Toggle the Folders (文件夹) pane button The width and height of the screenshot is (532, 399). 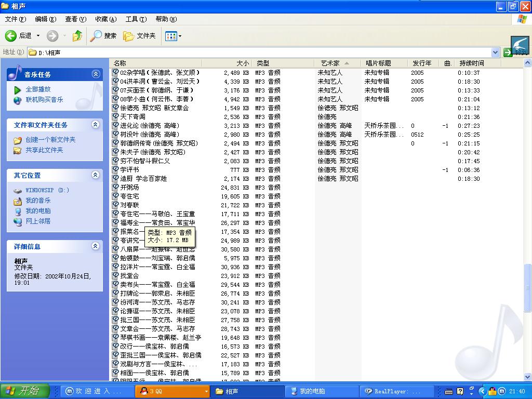[x=139, y=36]
